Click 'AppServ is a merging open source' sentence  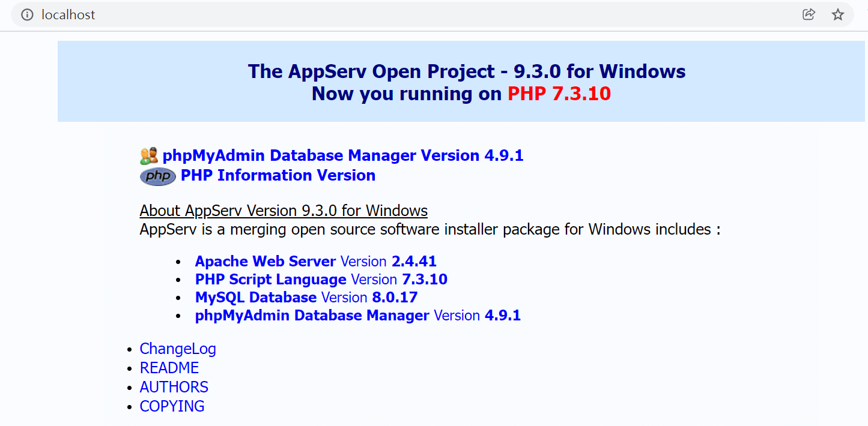pyautogui.click(x=430, y=230)
